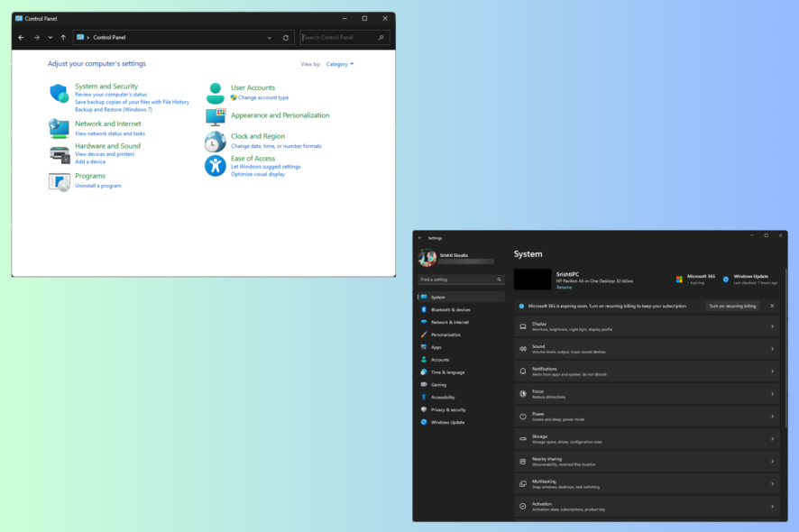Select Personalization in Settings sidebar

[x=461, y=335]
